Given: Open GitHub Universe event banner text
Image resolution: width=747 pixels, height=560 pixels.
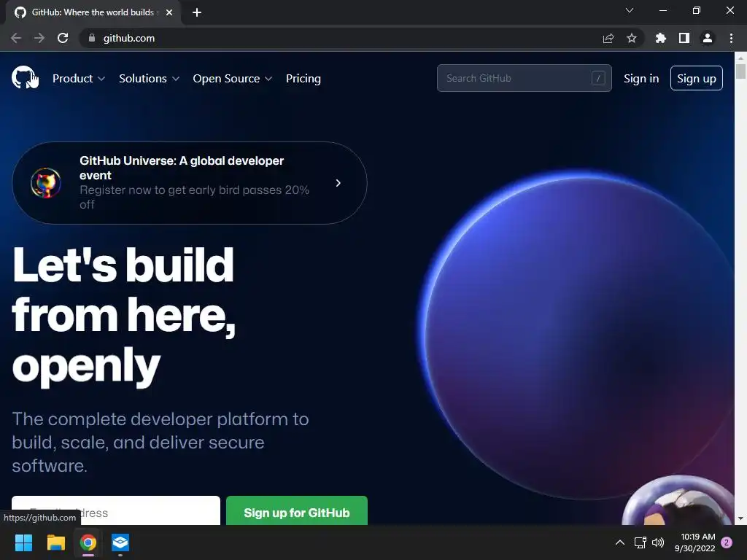Looking at the screenshot, I should 194,183.
